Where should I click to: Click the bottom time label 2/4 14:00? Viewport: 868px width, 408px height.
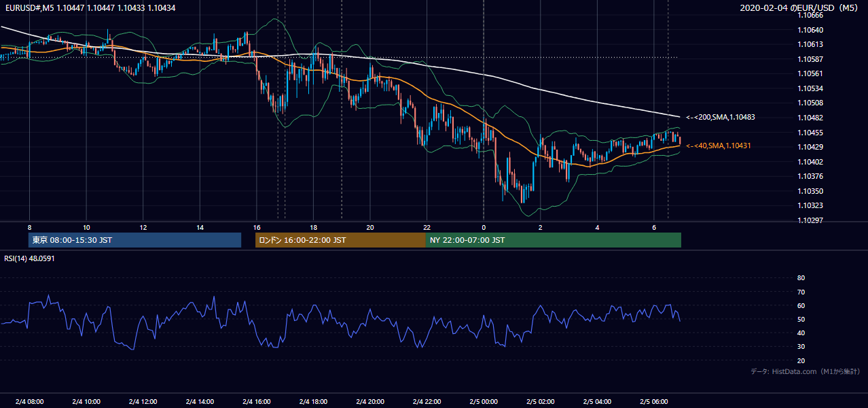[200, 402]
